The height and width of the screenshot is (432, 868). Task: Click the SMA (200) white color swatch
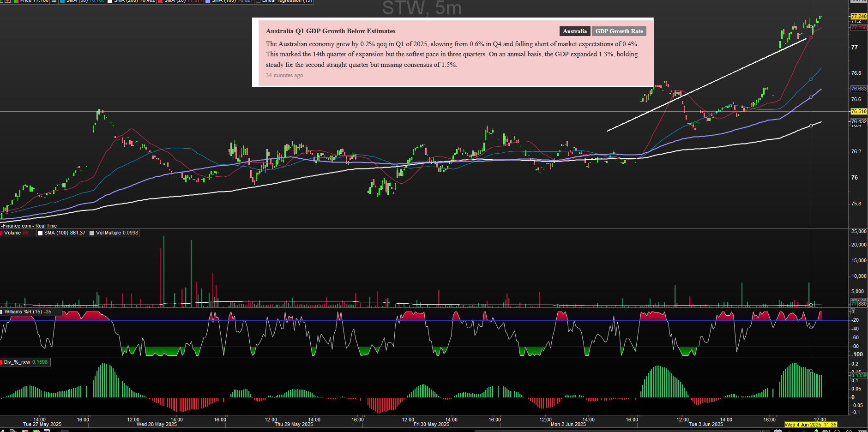110,1
